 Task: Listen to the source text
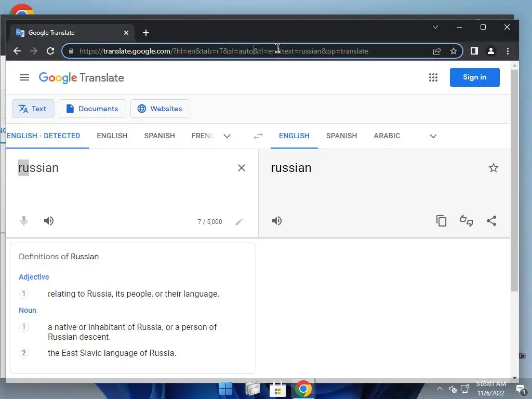point(49,221)
